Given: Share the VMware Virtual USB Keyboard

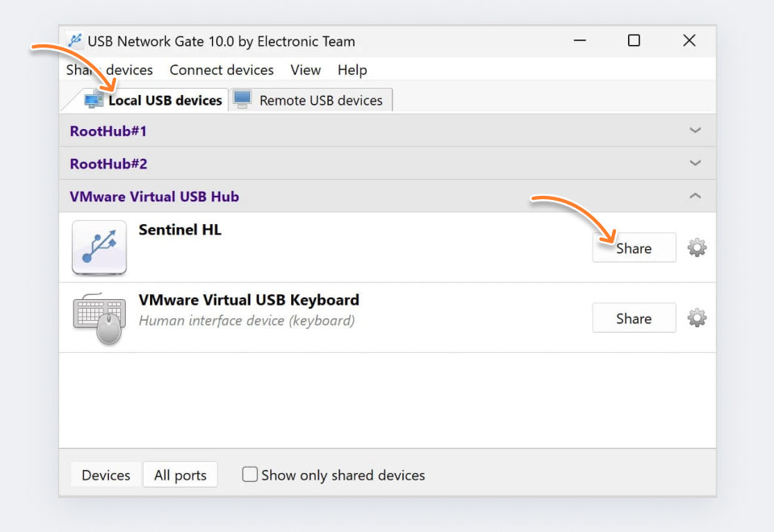Looking at the screenshot, I should coord(634,318).
